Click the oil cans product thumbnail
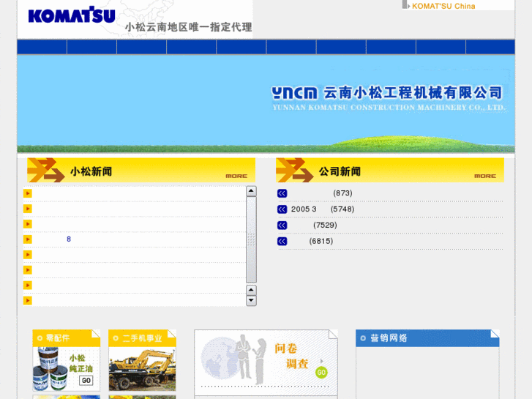 pos(51,369)
